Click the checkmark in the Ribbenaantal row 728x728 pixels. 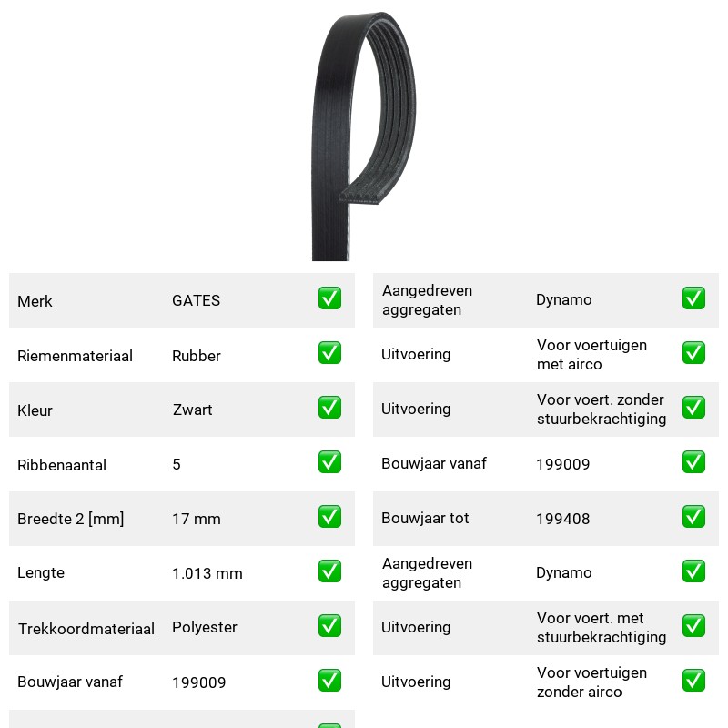pyautogui.click(x=329, y=462)
